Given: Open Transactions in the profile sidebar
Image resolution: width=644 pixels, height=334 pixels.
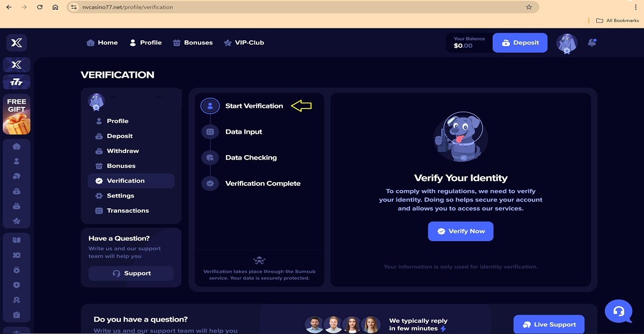Looking at the screenshot, I should point(127,210).
